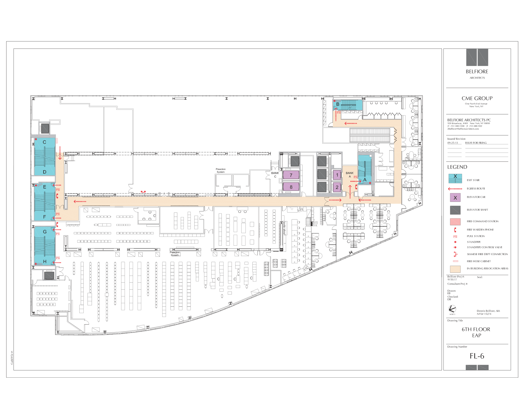Click the Belfiore Proj # 9150.17 text
Screen dimensions: 532x411
(456, 278)
